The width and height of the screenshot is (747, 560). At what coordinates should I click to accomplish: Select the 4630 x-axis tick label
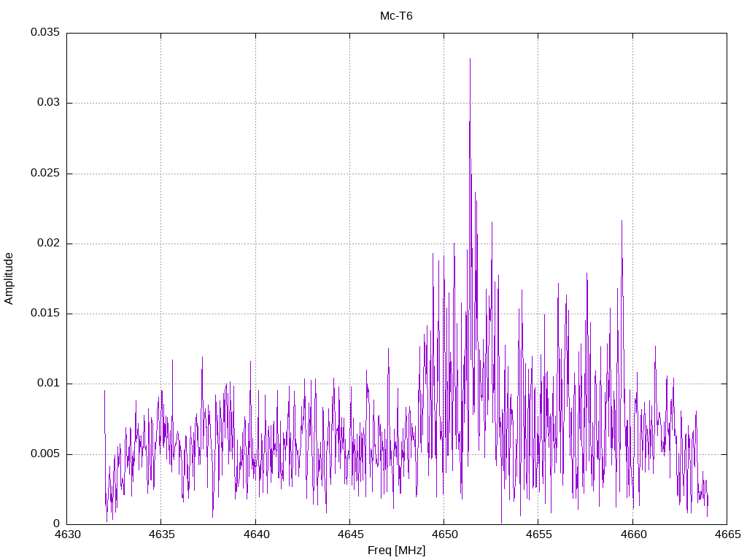[x=67, y=534]
